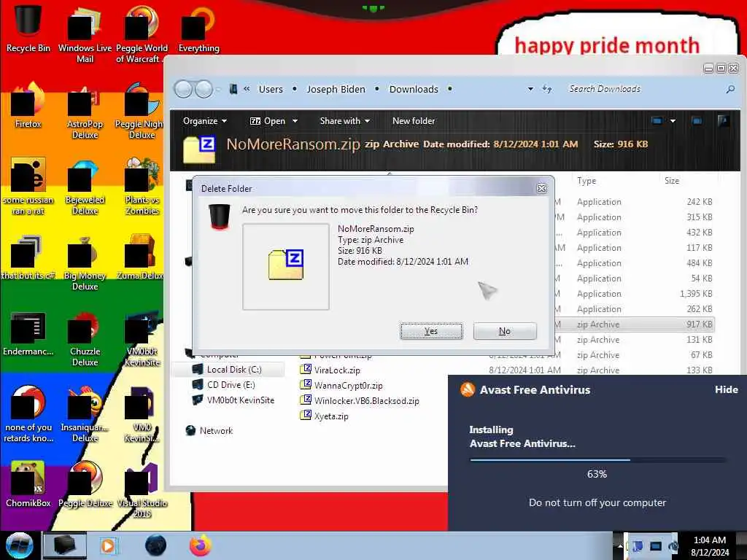747x560 pixels.
Task: Click the Explorer back navigation button
Action: click(183, 89)
